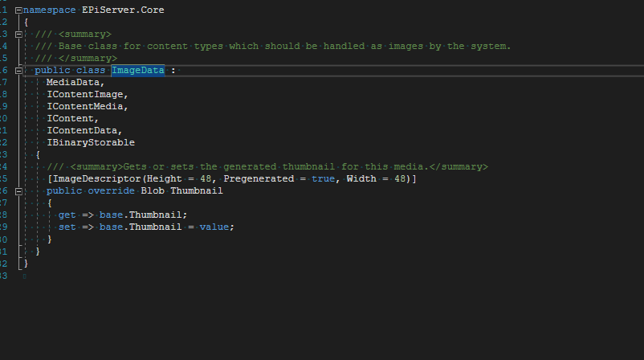Collapse the summary comment fold marker
This screenshot has width=644, height=360.
pos(18,35)
